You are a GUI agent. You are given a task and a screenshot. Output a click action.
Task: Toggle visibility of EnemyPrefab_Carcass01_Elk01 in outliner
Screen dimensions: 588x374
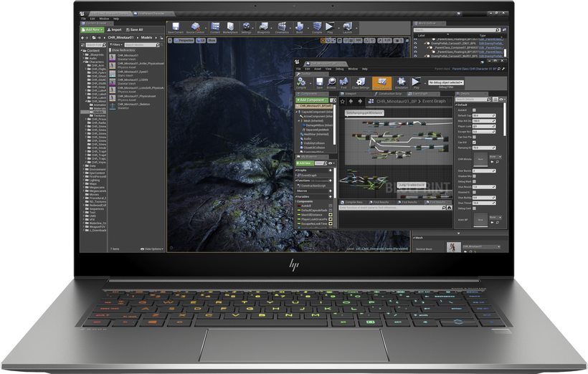tap(415, 44)
